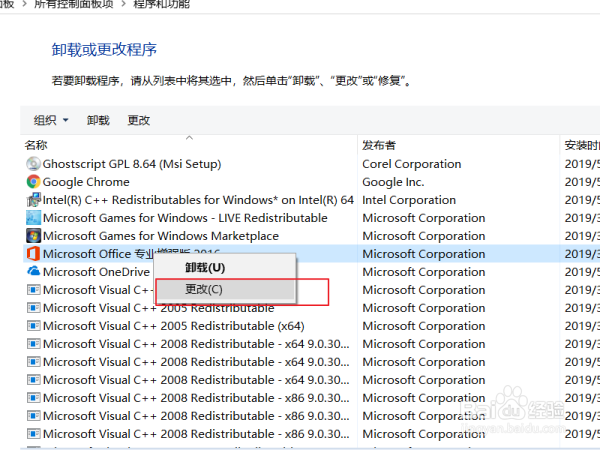600x450 pixels.
Task: Click the publisher cell in the Microsoft OneDrive row
Action: point(424,272)
